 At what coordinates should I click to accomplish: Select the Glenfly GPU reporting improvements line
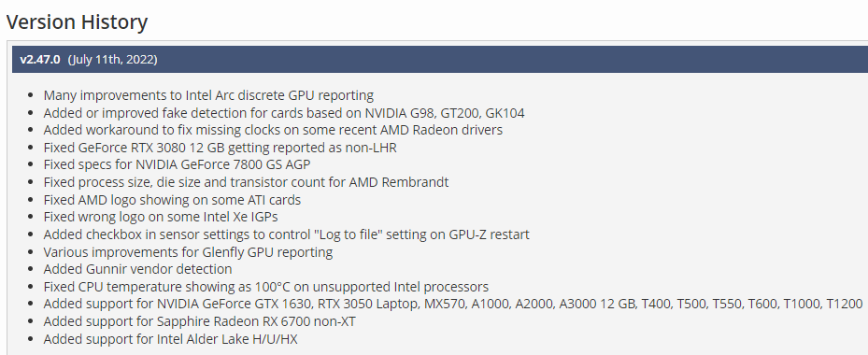[x=188, y=252]
